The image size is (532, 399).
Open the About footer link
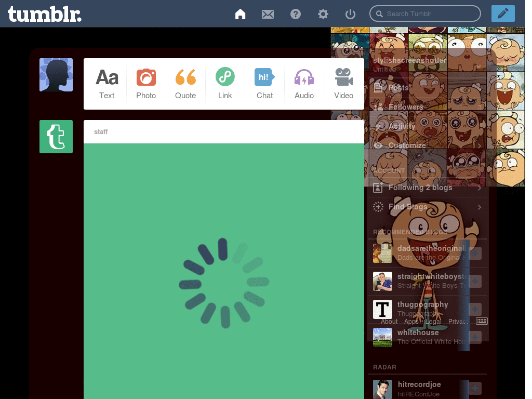click(389, 321)
